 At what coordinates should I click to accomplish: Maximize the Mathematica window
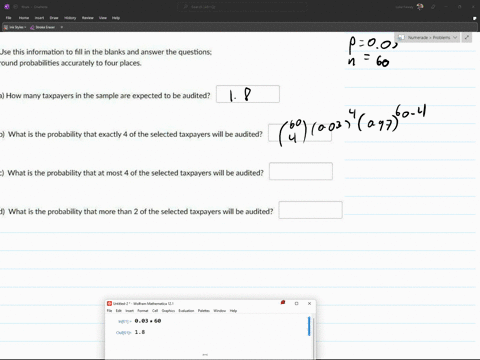[296, 303]
